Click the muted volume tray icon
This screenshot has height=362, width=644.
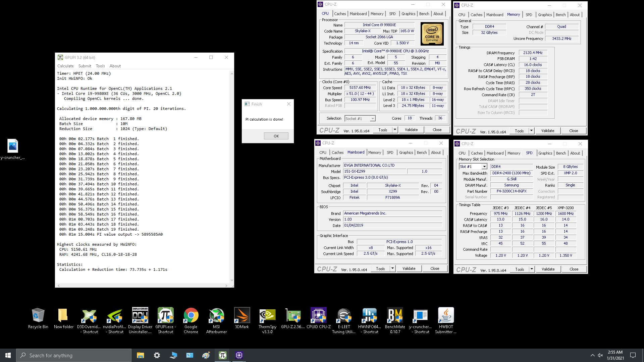[600, 355]
